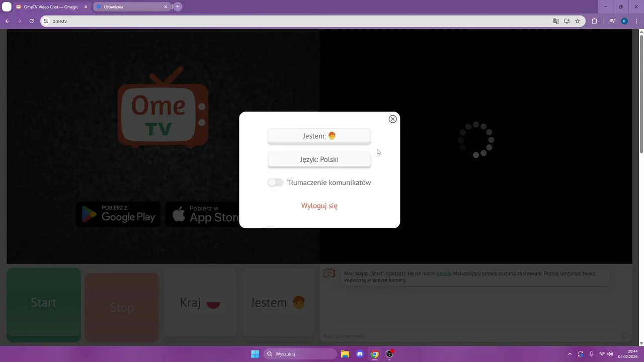Open the Chrome three-dot menu
Image resolution: width=644 pixels, height=362 pixels.
tap(636, 21)
